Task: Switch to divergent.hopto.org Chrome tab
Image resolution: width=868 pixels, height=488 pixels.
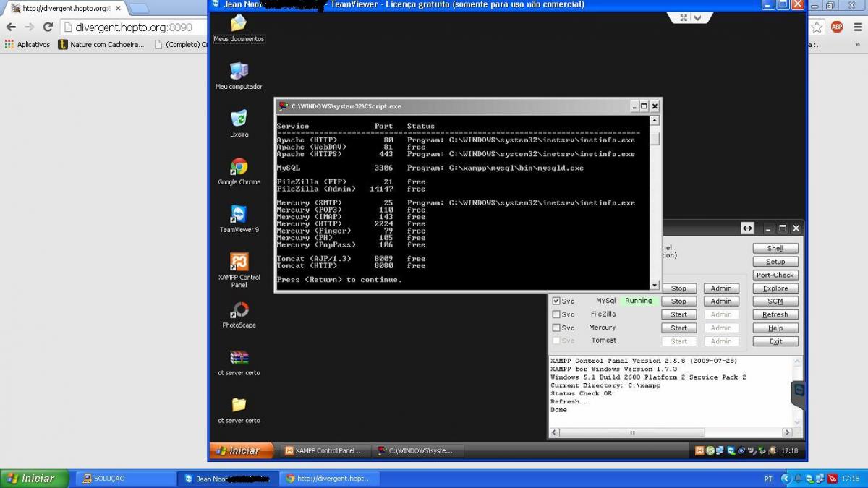Action: pos(64,8)
